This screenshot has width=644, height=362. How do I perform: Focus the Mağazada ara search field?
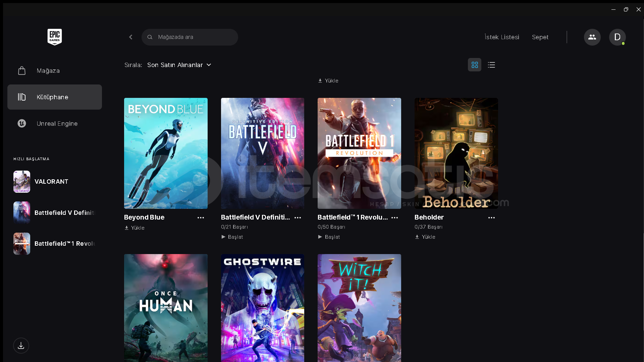click(x=190, y=37)
